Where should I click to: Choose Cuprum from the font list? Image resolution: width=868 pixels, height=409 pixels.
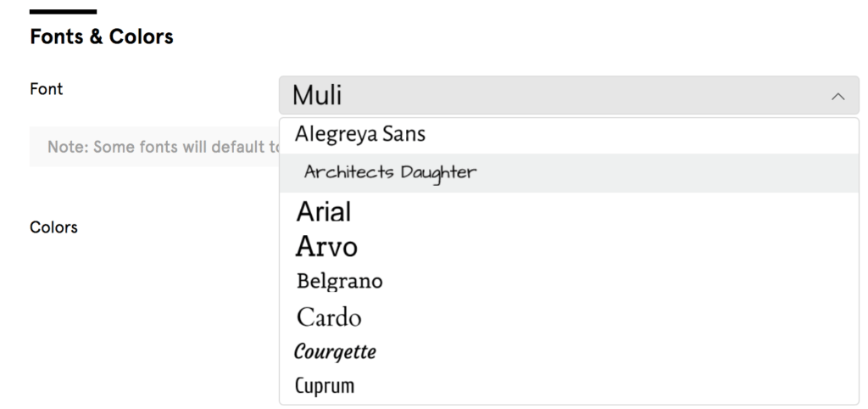tap(325, 386)
